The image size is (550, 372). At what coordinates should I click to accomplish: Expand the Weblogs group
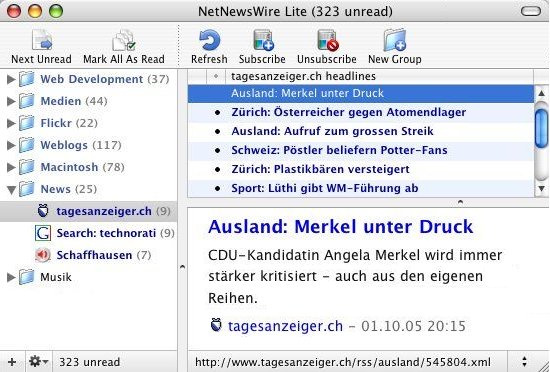click(x=11, y=145)
